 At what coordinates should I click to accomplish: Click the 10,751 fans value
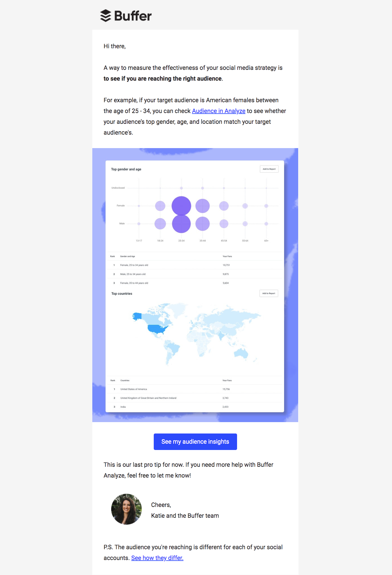(226, 265)
